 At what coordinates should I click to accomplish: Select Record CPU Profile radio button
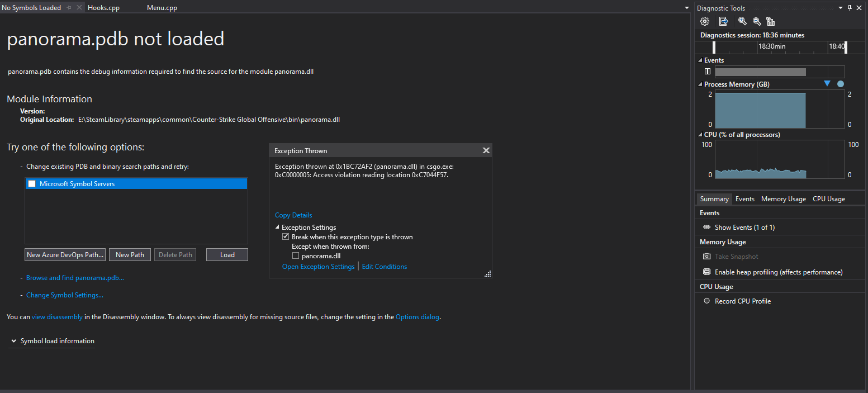(x=706, y=301)
